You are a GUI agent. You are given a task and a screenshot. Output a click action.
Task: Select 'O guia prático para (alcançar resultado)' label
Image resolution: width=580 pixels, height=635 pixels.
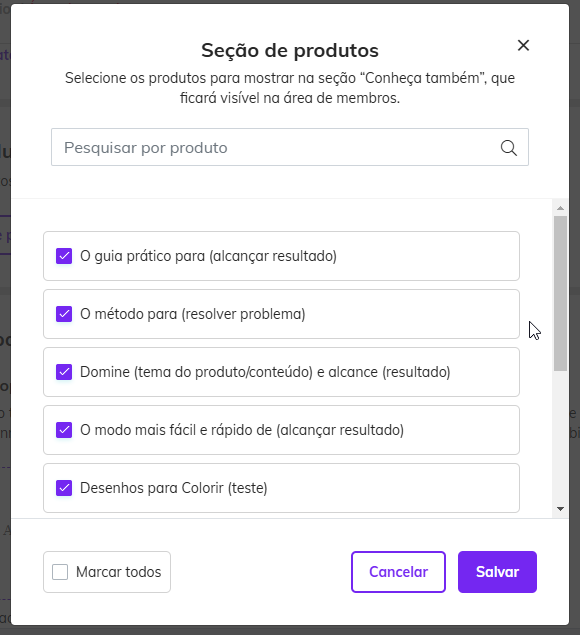[209, 256]
